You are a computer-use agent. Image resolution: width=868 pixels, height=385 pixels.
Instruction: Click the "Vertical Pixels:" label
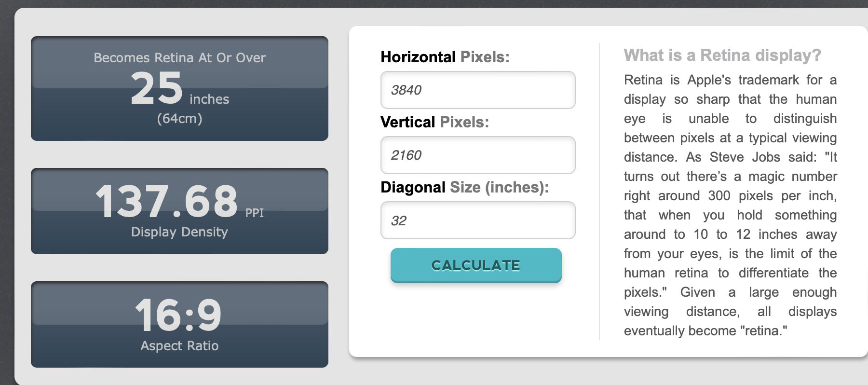(x=434, y=122)
